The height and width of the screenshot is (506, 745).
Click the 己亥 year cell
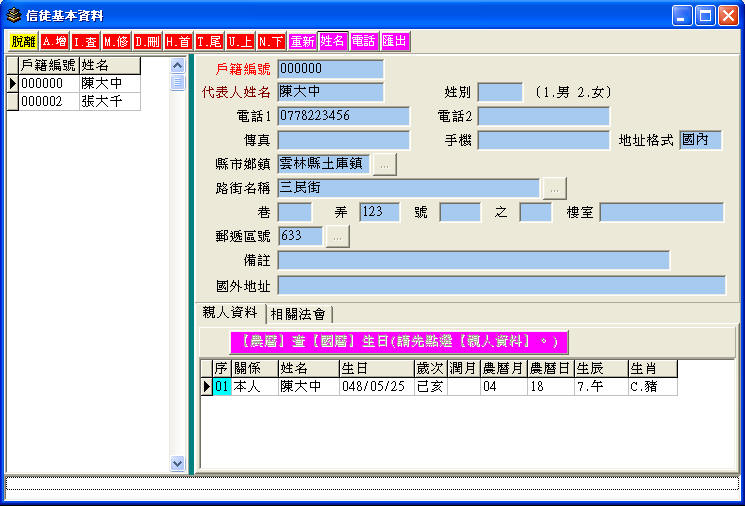[430, 387]
